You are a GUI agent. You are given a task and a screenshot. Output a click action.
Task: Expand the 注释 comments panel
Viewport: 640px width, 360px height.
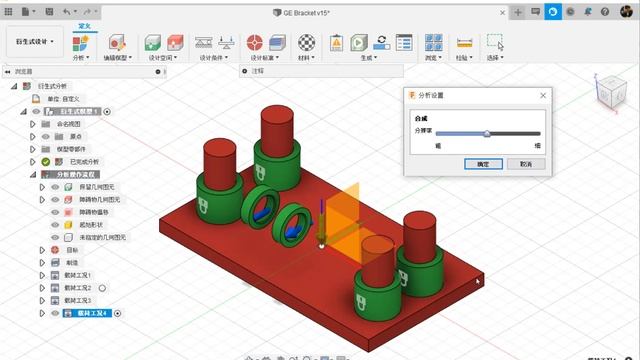[244, 71]
